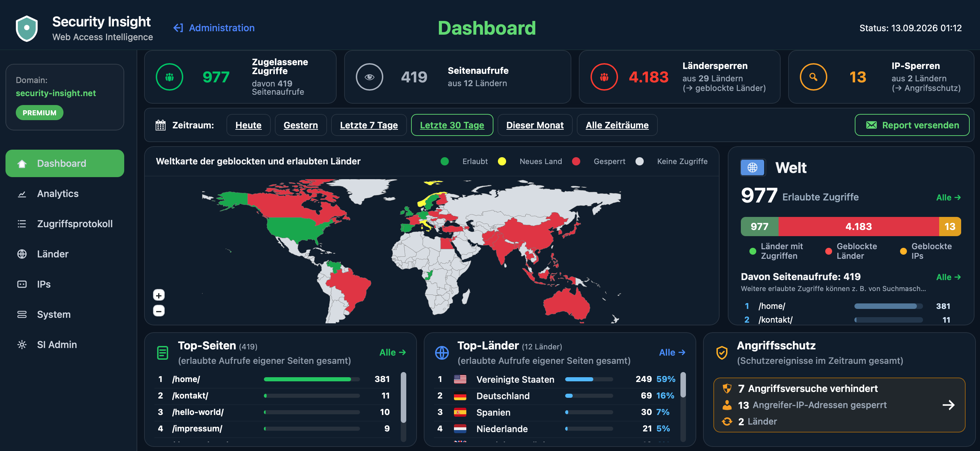Click the red 4.183 bar segment
This screenshot has width=980, height=451.
pyautogui.click(x=858, y=227)
